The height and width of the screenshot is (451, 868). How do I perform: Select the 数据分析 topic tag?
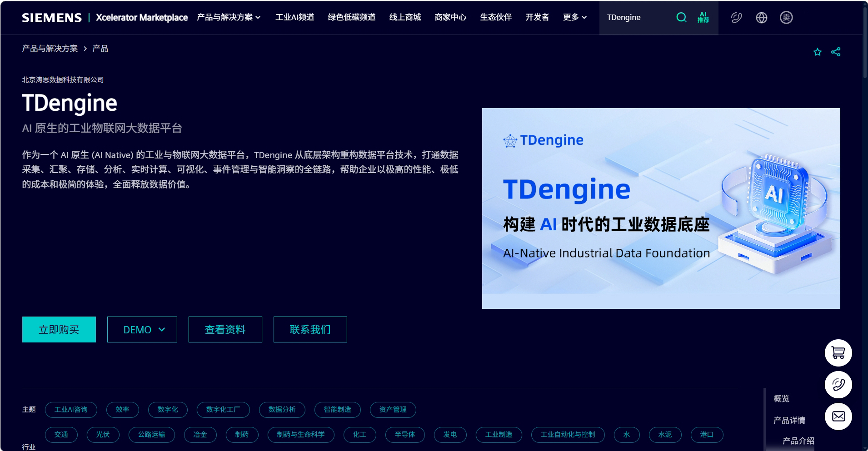(282, 410)
